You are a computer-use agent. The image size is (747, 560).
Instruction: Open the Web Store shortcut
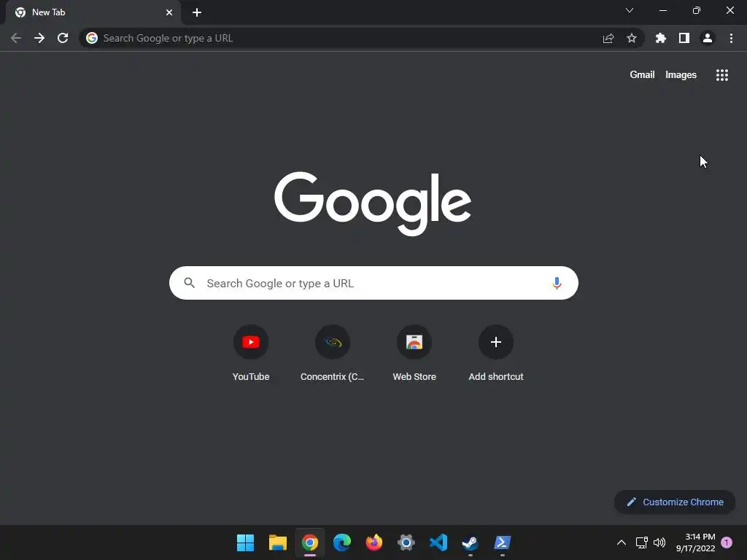[414, 354]
